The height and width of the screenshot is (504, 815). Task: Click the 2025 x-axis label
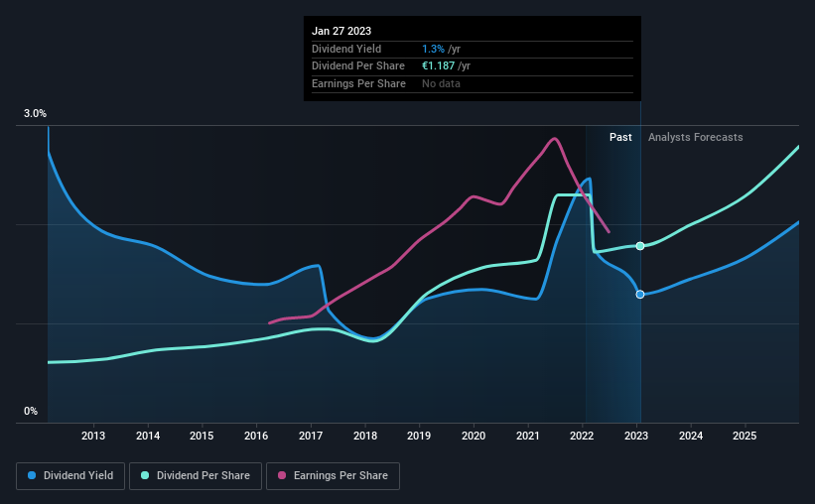pos(745,436)
